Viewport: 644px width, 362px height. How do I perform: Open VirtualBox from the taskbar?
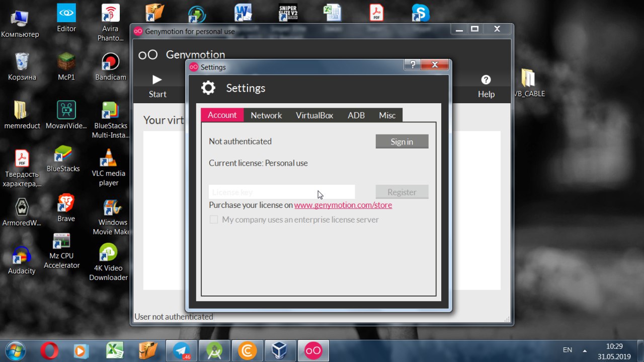(x=280, y=350)
